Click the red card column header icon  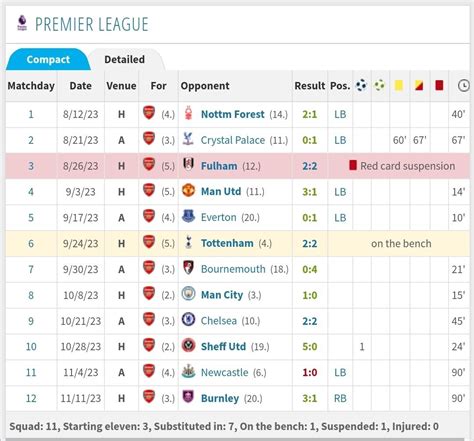(439, 85)
